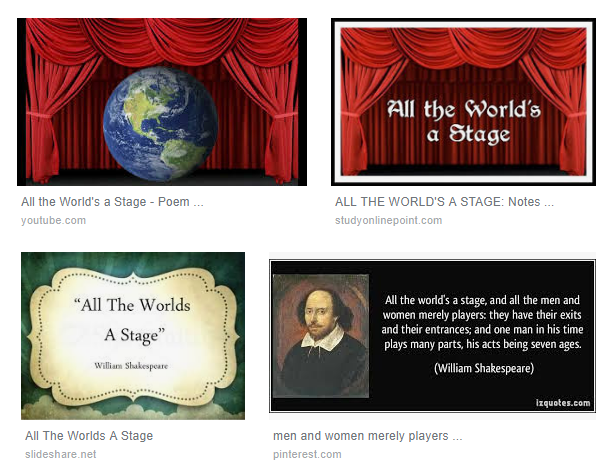Click the pinterest.com source link
The height and width of the screenshot is (468, 614).
307,454
